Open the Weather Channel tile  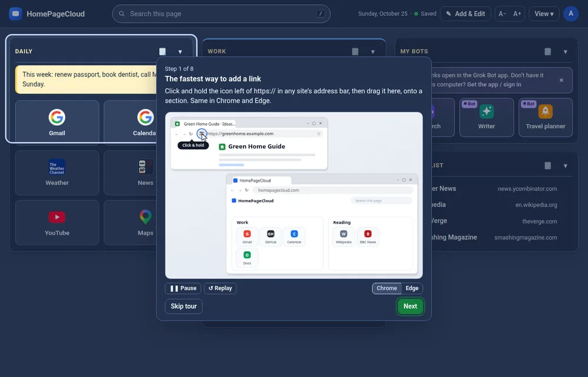pos(57,172)
